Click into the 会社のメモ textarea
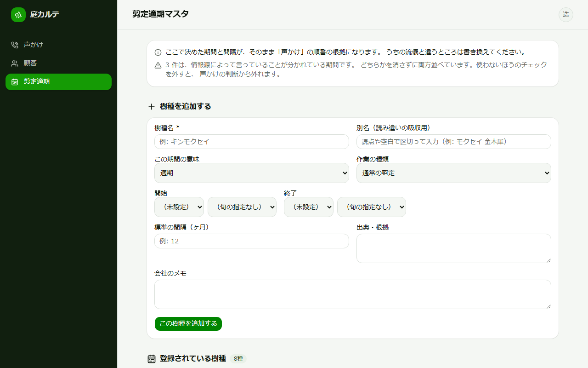588x368 pixels. pyautogui.click(x=353, y=294)
